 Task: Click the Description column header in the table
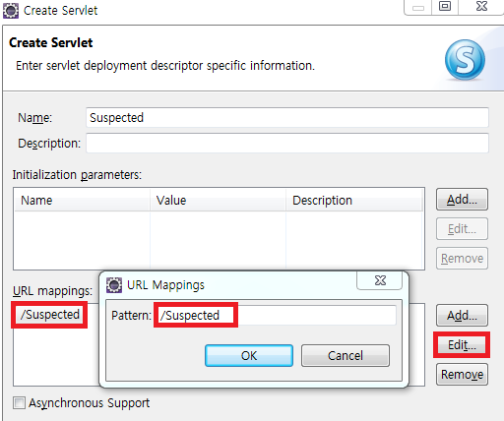(353, 200)
